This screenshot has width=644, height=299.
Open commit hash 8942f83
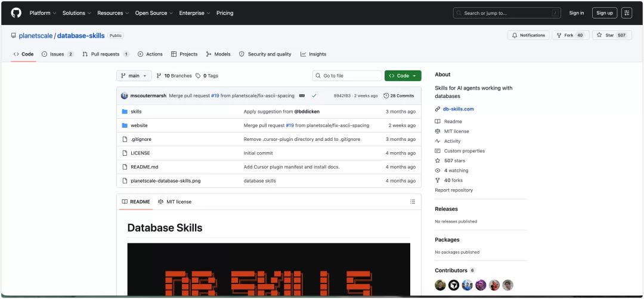(342, 96)
